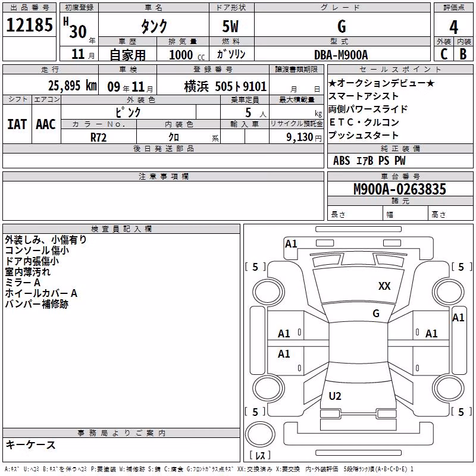The width and height of the screenshot is (476, 476).
Task: Click the model code DBA-M900A
Action: (341, 55)
